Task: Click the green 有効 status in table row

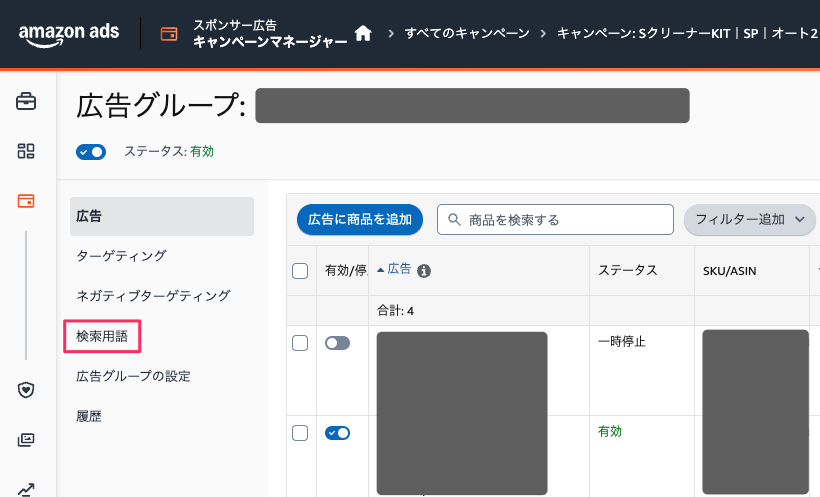Action: click(610, 432)
